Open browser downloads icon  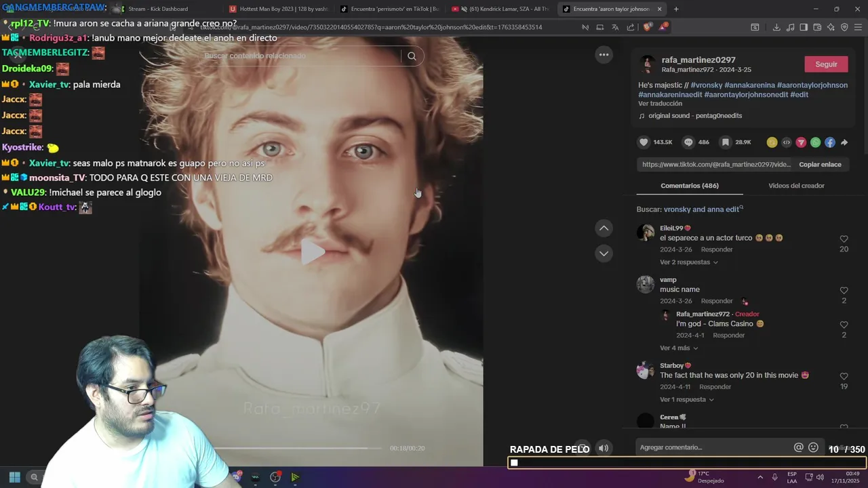click(x=776, y=27)
